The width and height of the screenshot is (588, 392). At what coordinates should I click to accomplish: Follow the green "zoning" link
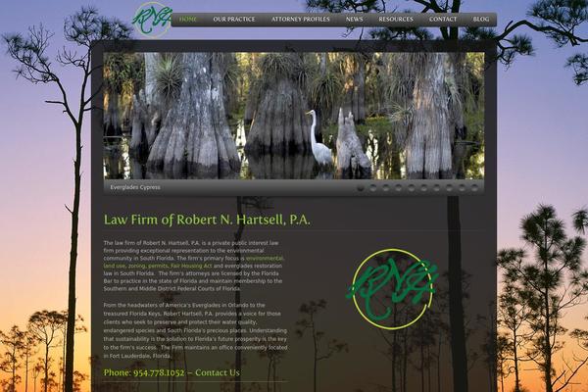[136, 266]
